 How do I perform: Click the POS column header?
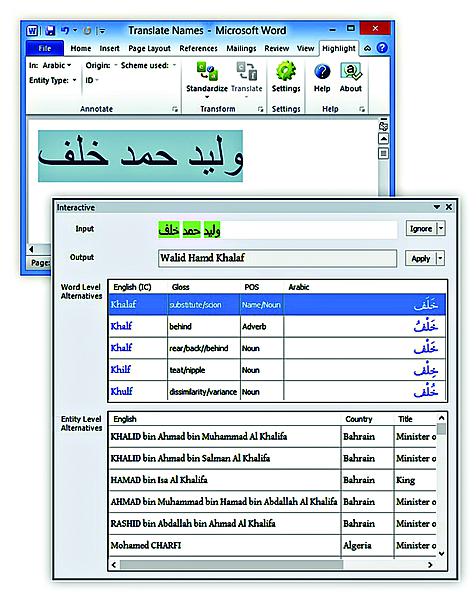tap(251, 287)
